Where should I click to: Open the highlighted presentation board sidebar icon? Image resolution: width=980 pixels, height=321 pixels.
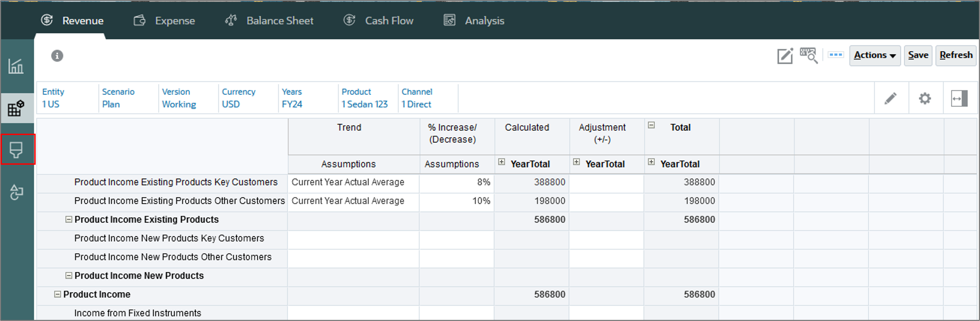[16, 150]
